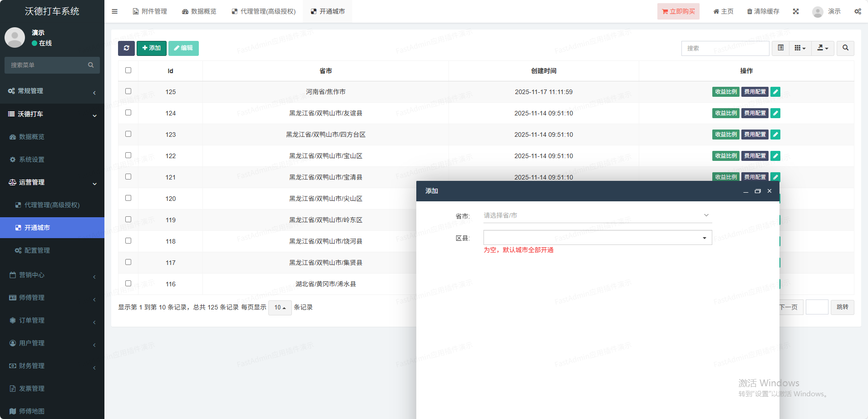The image size is (868, 419).
Task: Click the refresh table icon button
Action: 126,48
